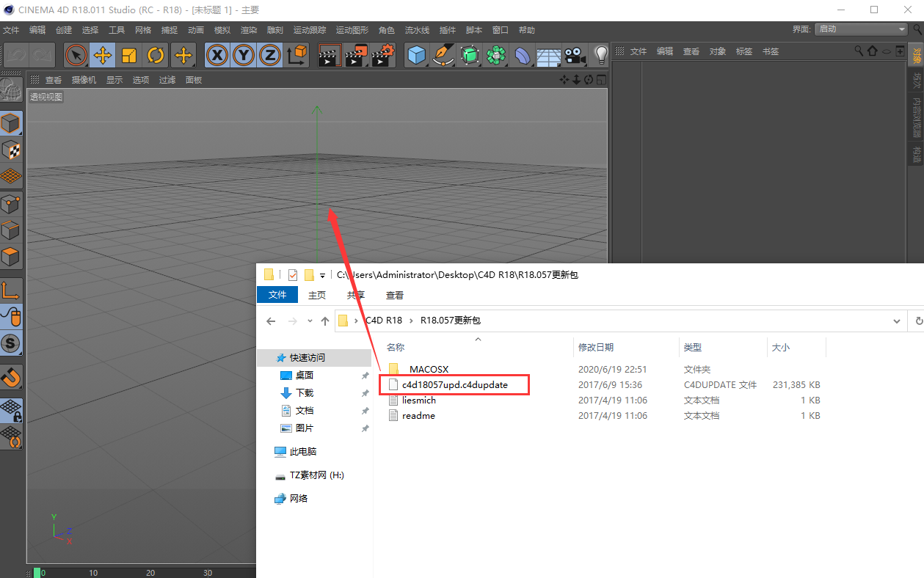Enable texture mode checkered cube
Screen dimensions: 924x578
[x=11, y=150]
